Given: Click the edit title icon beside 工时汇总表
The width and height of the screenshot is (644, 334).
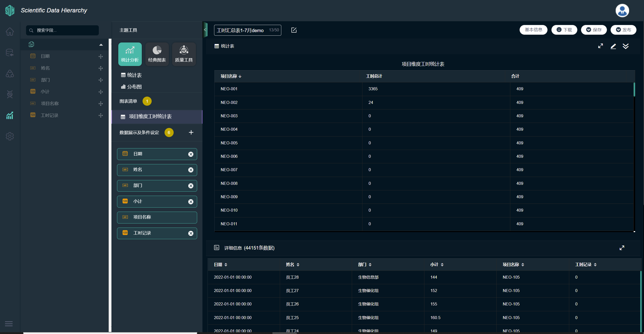Looking at the screenshot, I should (x=294, y=30).
